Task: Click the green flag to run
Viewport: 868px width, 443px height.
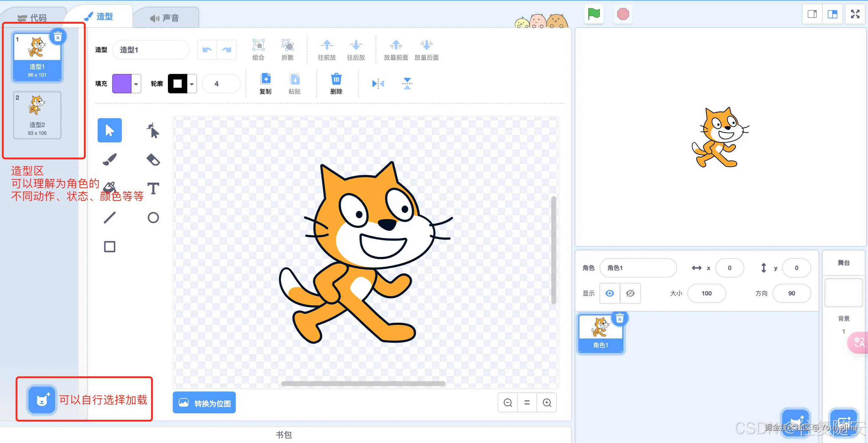Action: [x=594, y=14]
